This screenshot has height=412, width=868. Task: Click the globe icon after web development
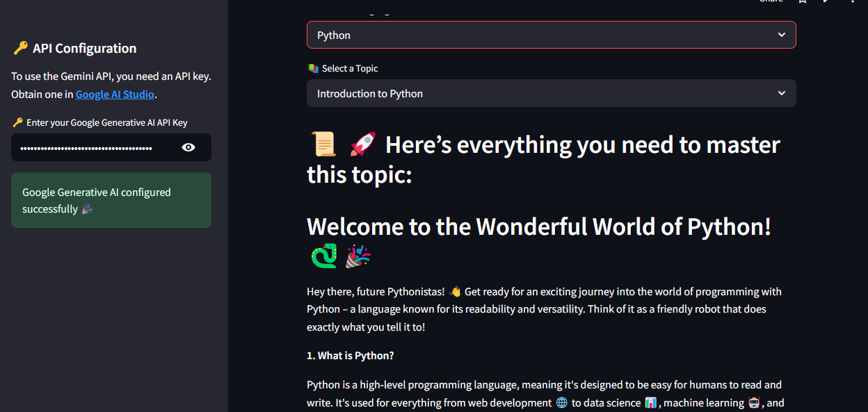coord(562,403)
